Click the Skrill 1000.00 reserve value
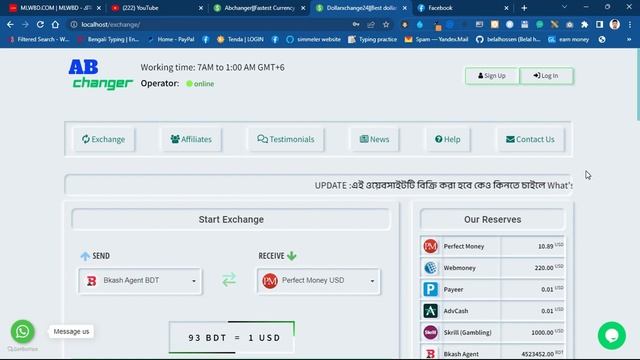Image resolution: width=640 pixels, height=360 pixels. coord(542,333)
